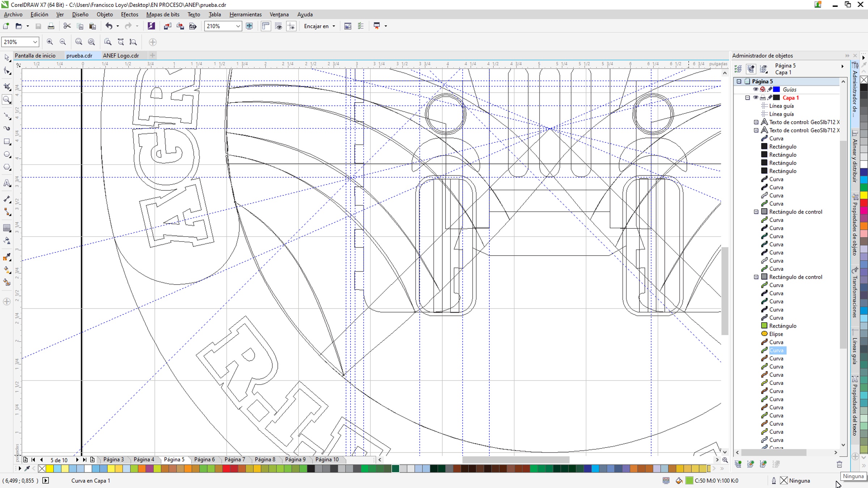Create a new document with New icon
The width and height of the screenshot is (868, 488).
[x=6, y=26]
